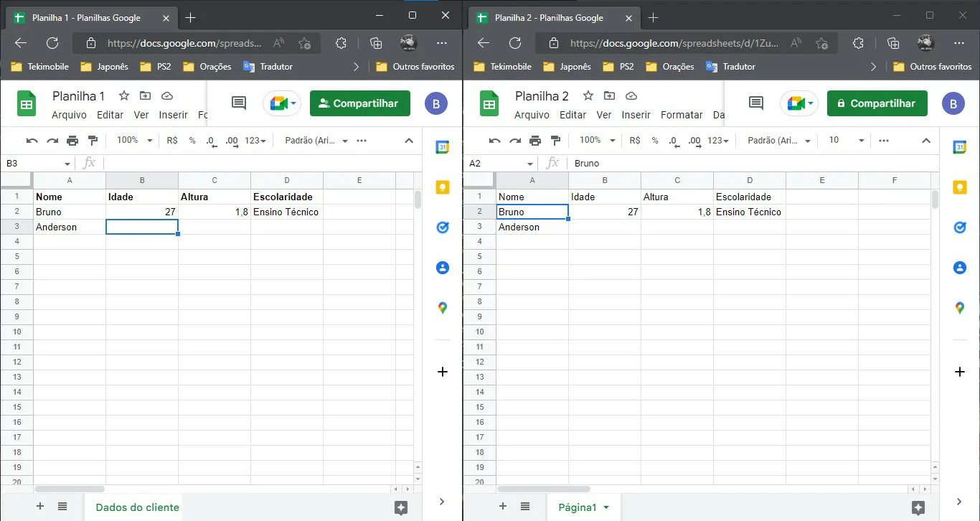Screen dimensions: 980x521
Task: Open comment history in Planilha 1
Action: [239, 103]
